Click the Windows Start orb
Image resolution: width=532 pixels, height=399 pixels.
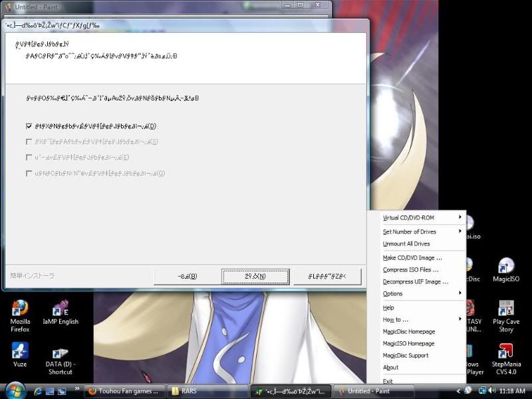coord(14,391)
